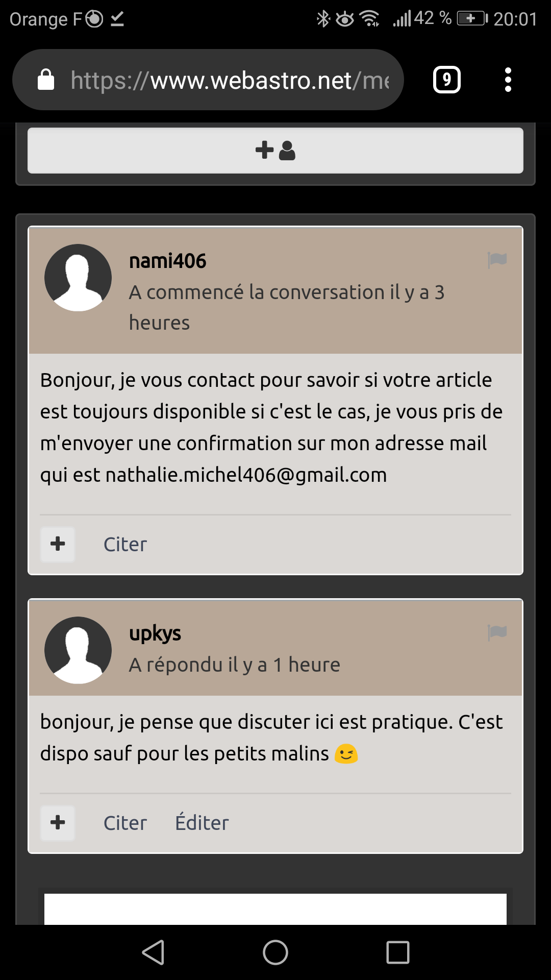
Task: Open upkys's profile avatar
Action: point(78,650)
